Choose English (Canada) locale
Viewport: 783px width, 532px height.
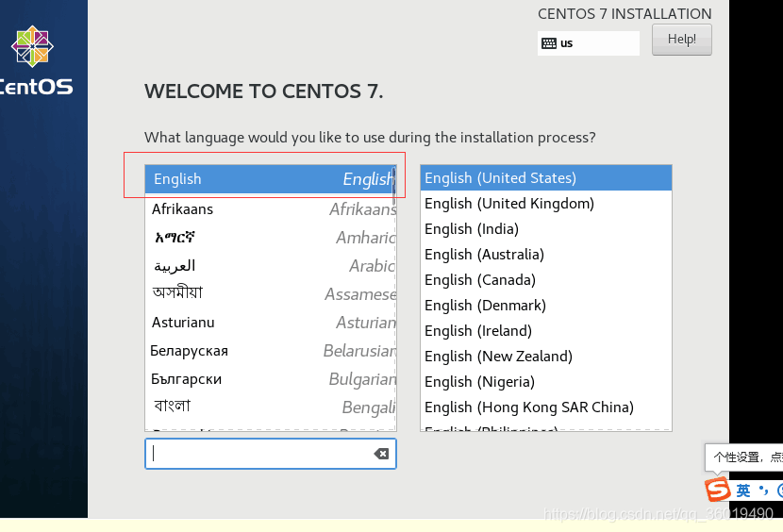[x=546, y=280]
